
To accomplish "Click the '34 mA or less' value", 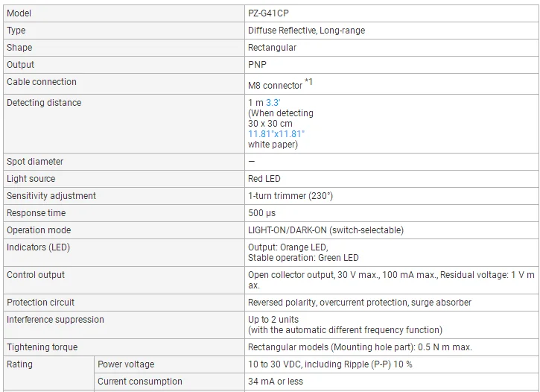I will tap(276, 382).
